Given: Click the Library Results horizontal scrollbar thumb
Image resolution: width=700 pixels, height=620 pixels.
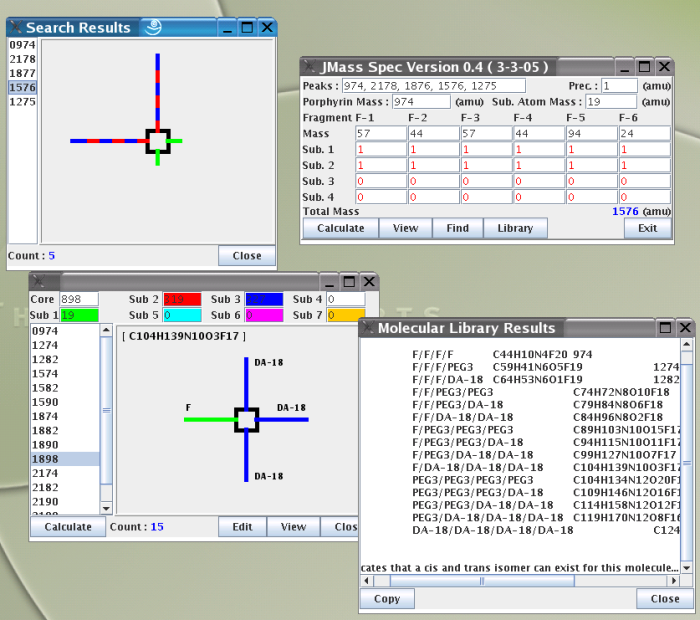Looking at the screenshot, I should click(x=482, y=581).
